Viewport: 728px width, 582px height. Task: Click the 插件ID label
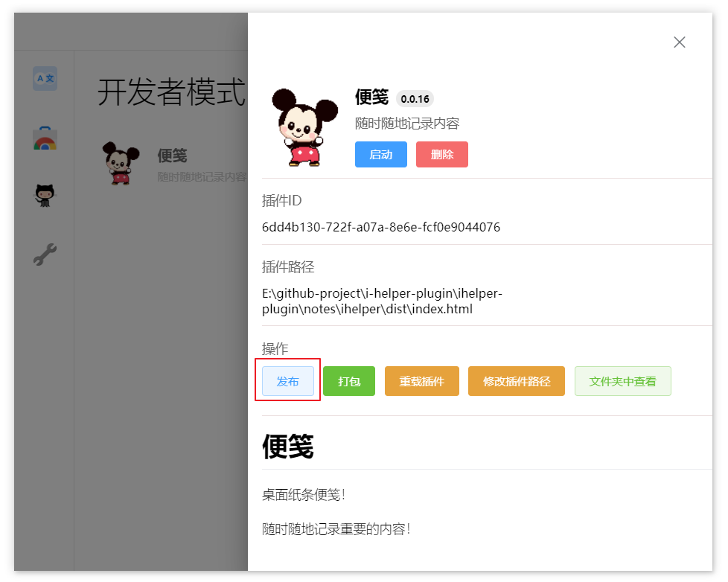(282, 200)
